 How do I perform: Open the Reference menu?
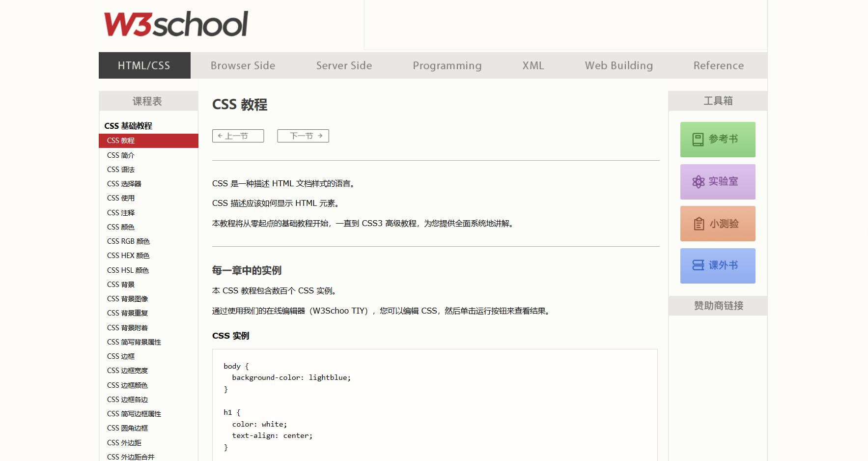pos(718,65)
